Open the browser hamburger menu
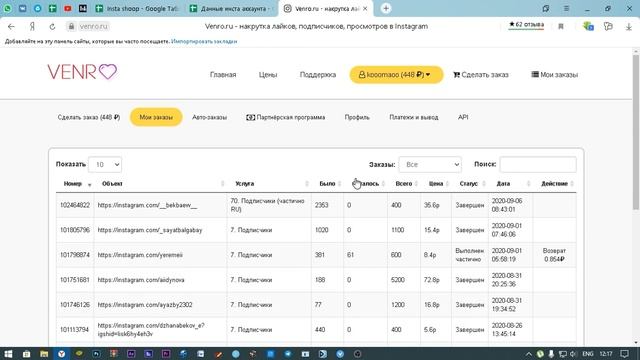The width and height of the screenshot is (640, 360). (566, 9)
